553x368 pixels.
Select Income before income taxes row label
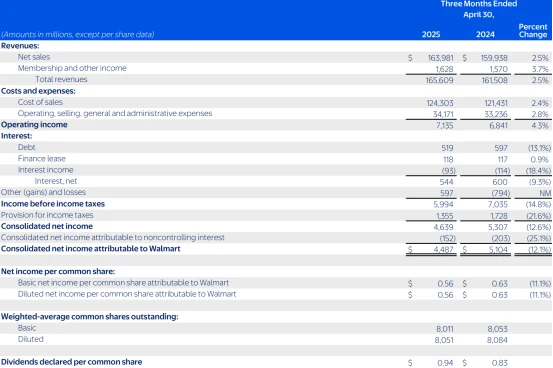coord(53,204)
